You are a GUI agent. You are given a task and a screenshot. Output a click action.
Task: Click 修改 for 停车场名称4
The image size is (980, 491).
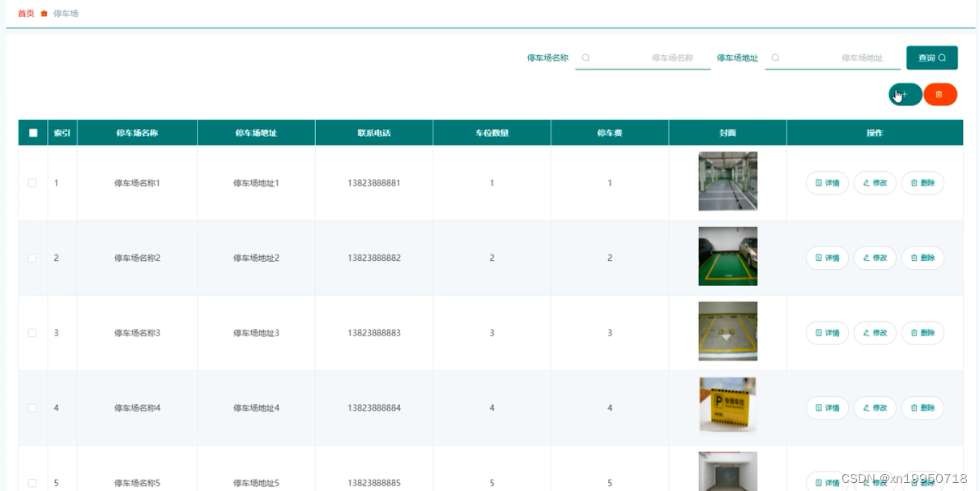pos(875,408)
